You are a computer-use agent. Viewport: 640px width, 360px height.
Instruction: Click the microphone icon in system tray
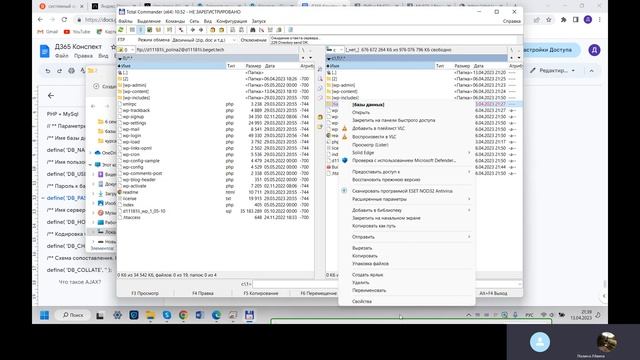(515, 315)
